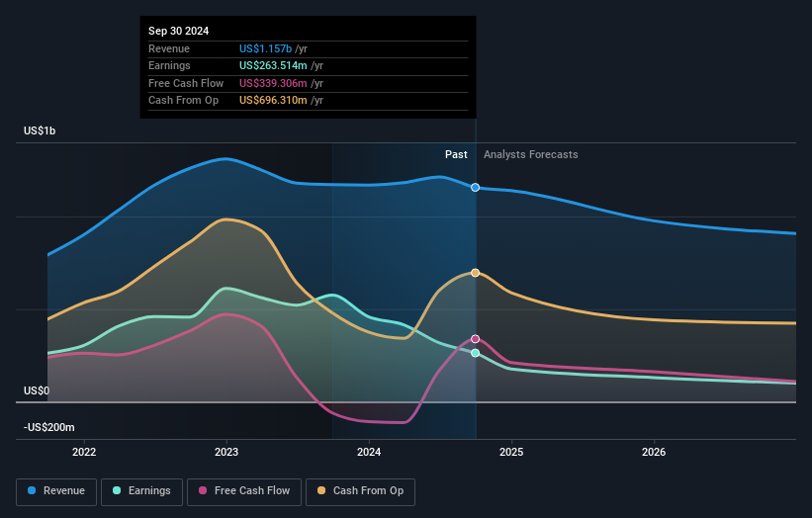The width and height of the screenshot is (812, 518).
Task: Click the orange Cash From Op data point
Action: 475,273
